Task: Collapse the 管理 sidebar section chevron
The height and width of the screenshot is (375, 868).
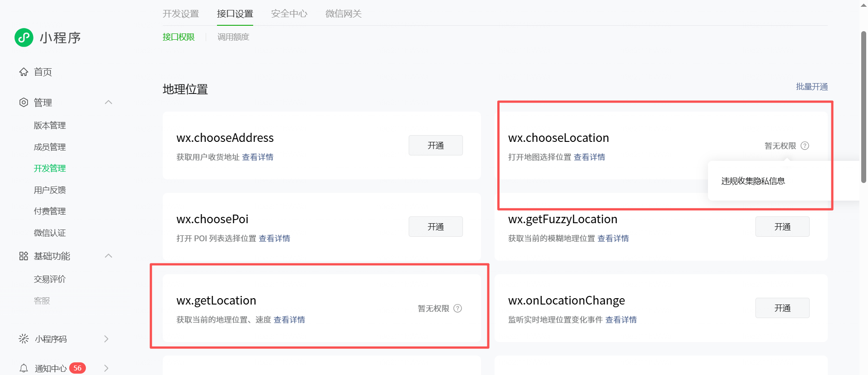Action: [108, 102]
